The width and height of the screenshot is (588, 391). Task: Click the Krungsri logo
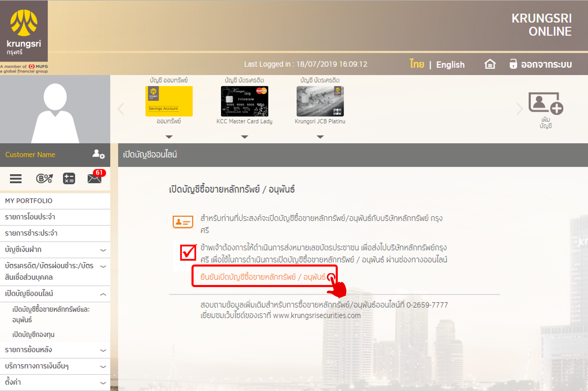pyautogui.click(x=24, y=31)
